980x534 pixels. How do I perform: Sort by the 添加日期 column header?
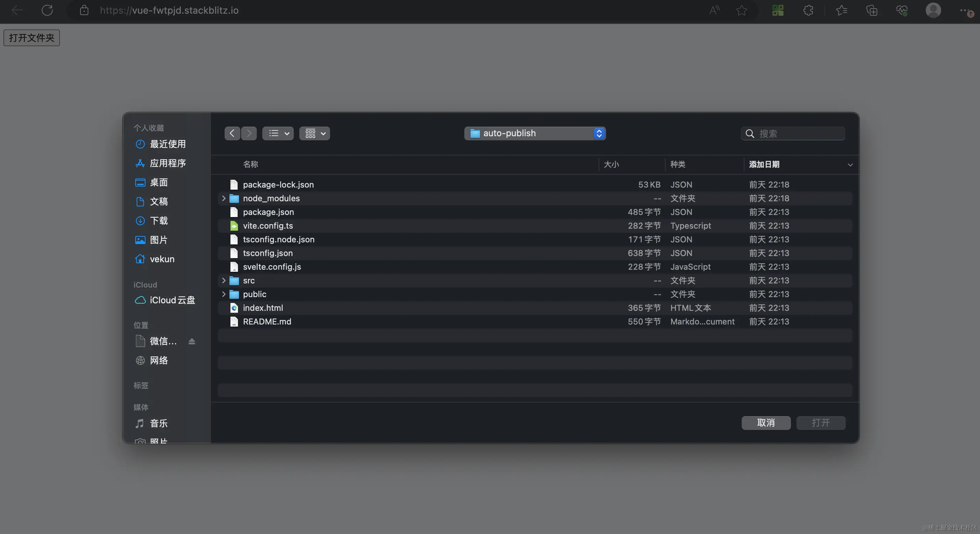765,164
